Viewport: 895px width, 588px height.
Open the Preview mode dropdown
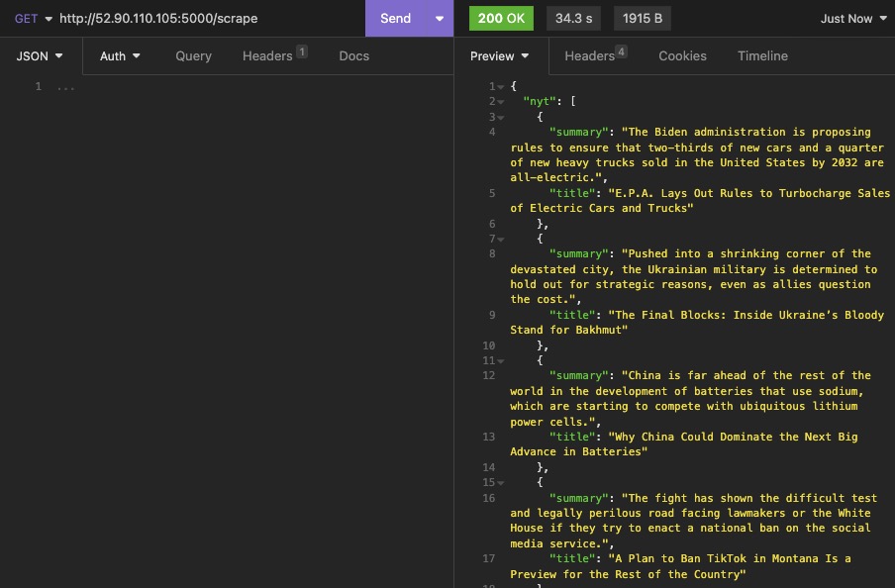(x=499, y=56)
